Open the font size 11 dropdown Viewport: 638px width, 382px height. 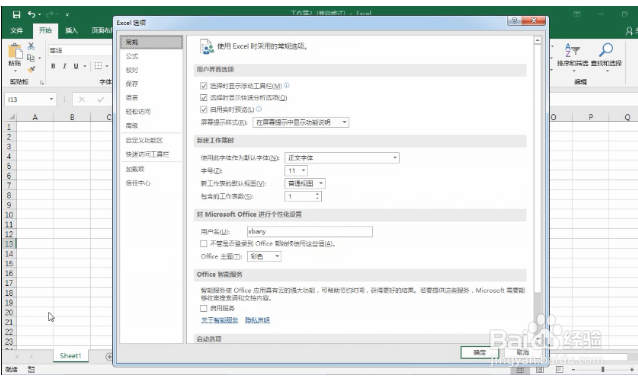296,170
